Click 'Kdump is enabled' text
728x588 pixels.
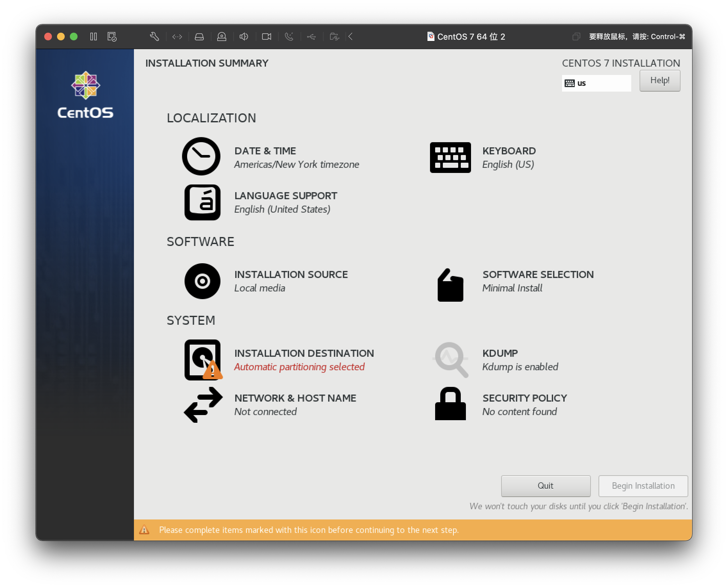click(x=520, y=367)
